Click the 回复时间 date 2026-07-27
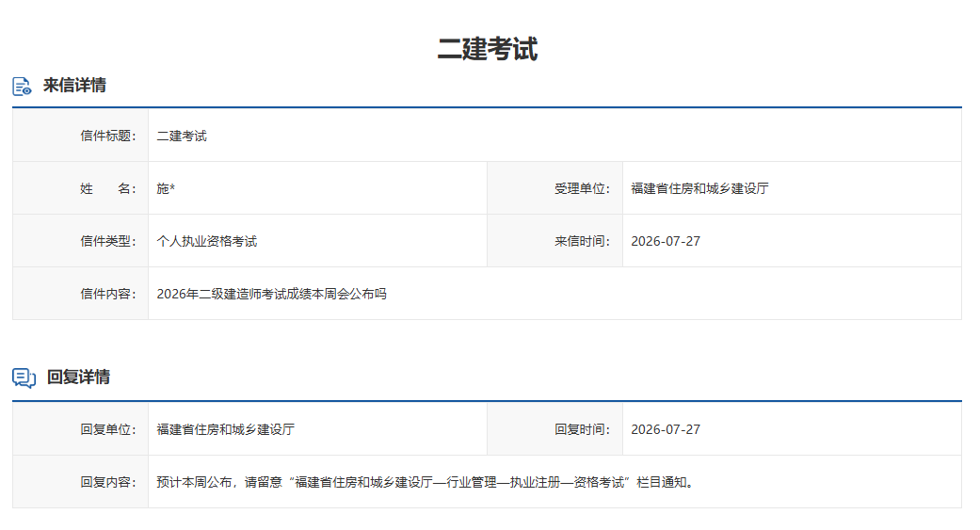This screenshot has width=980, height=530. (x=666, y=429)
